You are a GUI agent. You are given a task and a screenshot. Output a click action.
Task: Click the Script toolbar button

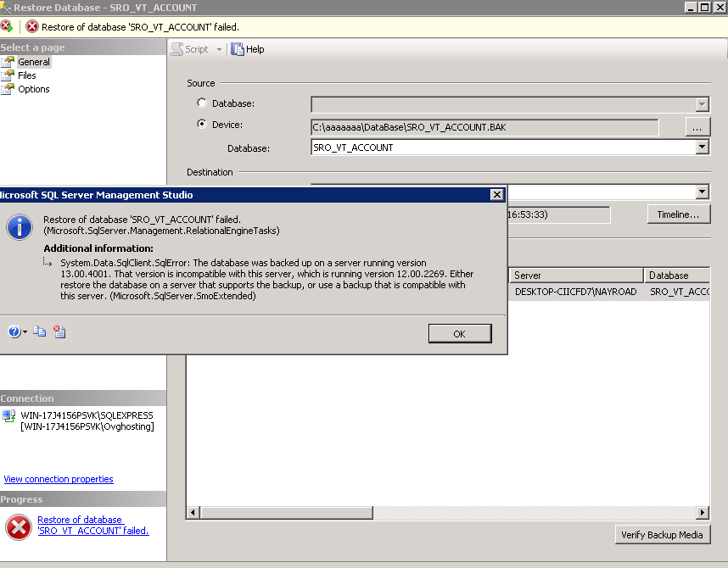[x=190, y=49]
